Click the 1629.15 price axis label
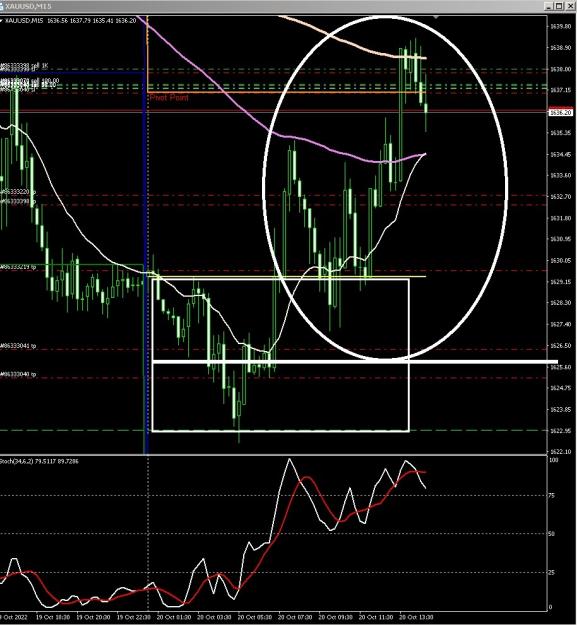Screen dimensions: 577x625 (x=560, y=282)
